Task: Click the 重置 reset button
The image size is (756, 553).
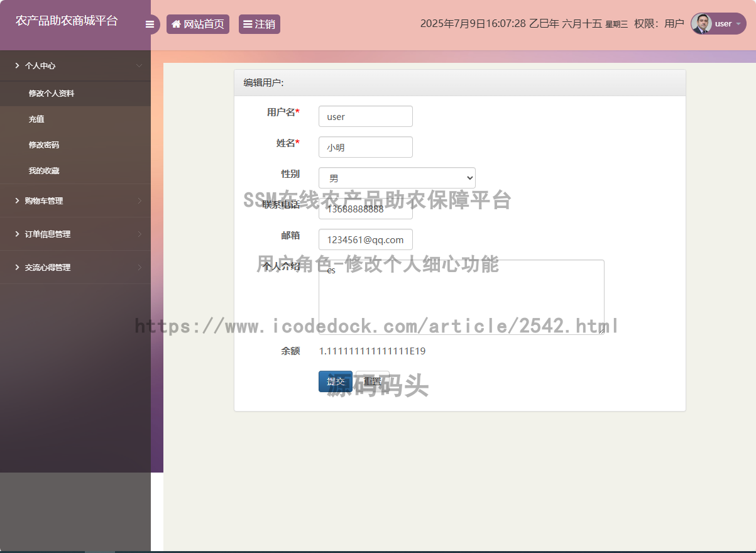Action: coord(373,381)
